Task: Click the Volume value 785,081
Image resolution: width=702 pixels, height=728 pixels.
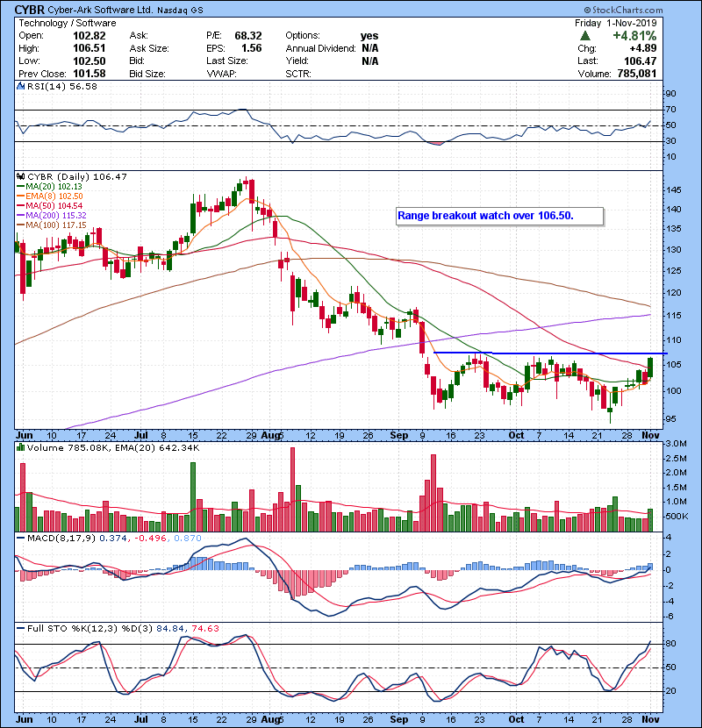Action: [637, 74]
